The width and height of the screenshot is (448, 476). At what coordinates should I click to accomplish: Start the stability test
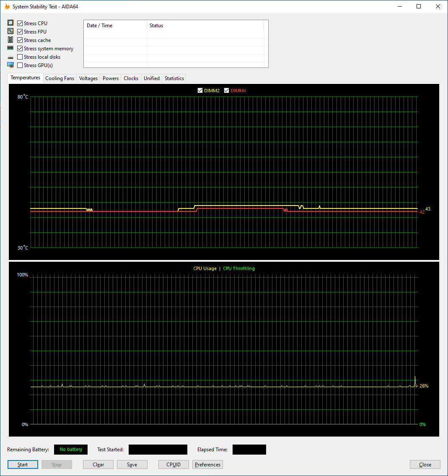click(23, 464)
